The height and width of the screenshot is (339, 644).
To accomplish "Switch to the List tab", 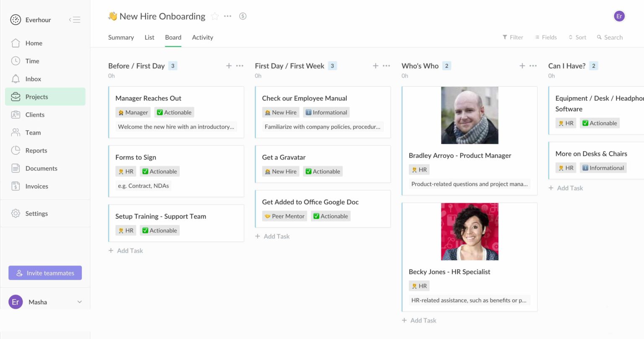I will pos(149,37).
